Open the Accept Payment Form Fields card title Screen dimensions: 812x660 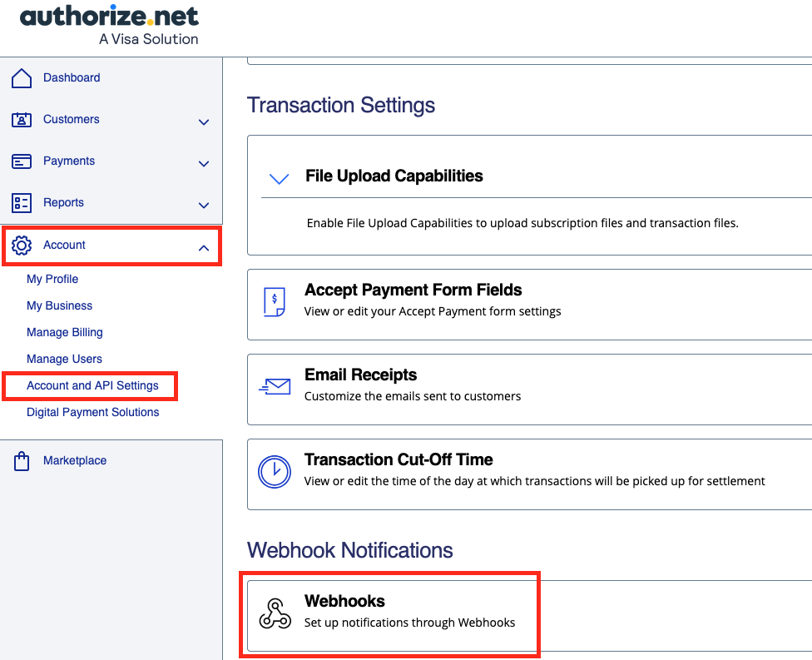[x=413, y=290]
